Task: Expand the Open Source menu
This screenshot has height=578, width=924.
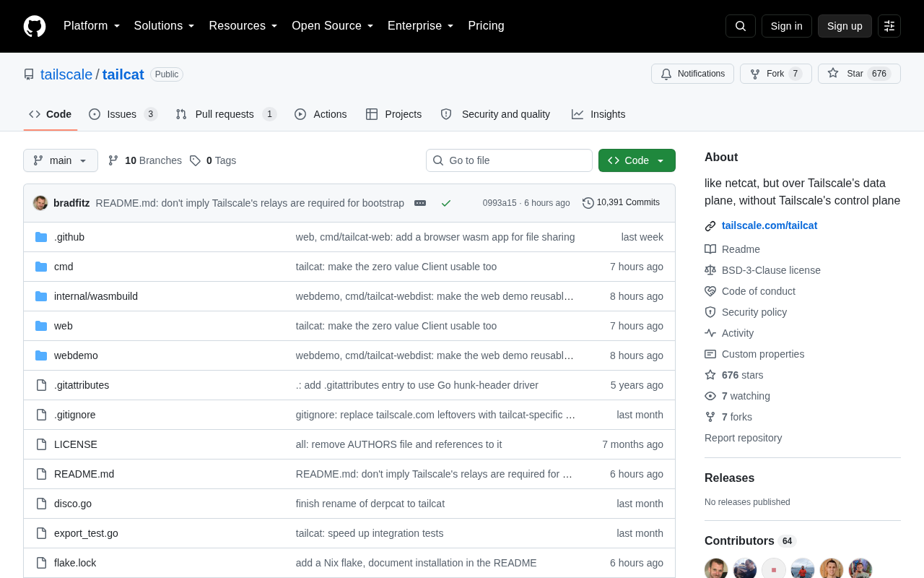Action: [333, 26]
